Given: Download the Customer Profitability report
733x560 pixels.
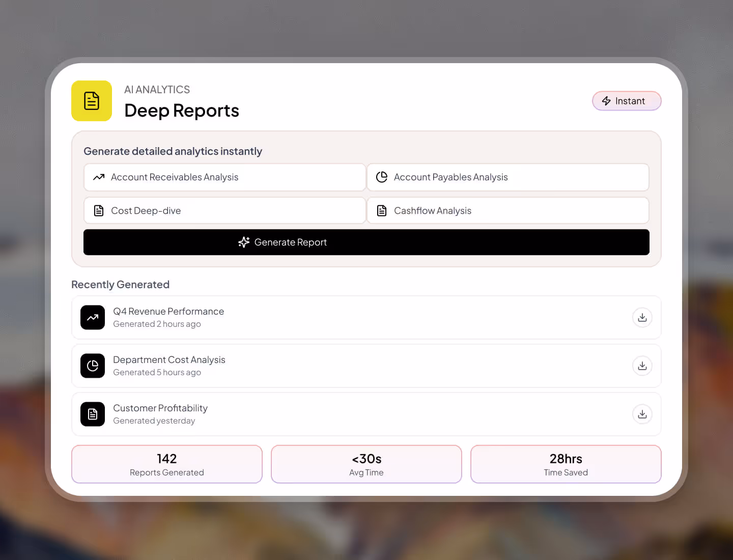Looking at the screenshot, I should pyautogui.click(x=642, y=414).
